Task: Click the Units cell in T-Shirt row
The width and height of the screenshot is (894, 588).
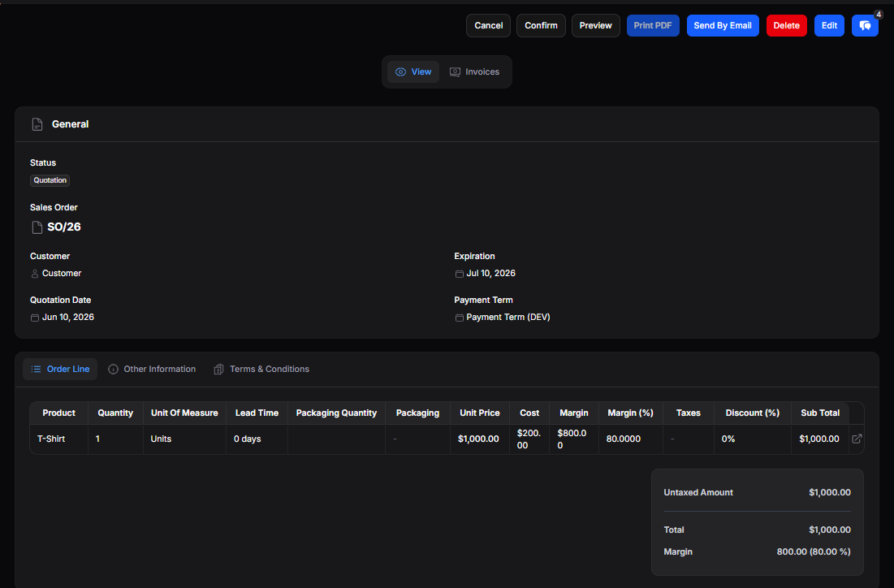Action: (184, 439)
